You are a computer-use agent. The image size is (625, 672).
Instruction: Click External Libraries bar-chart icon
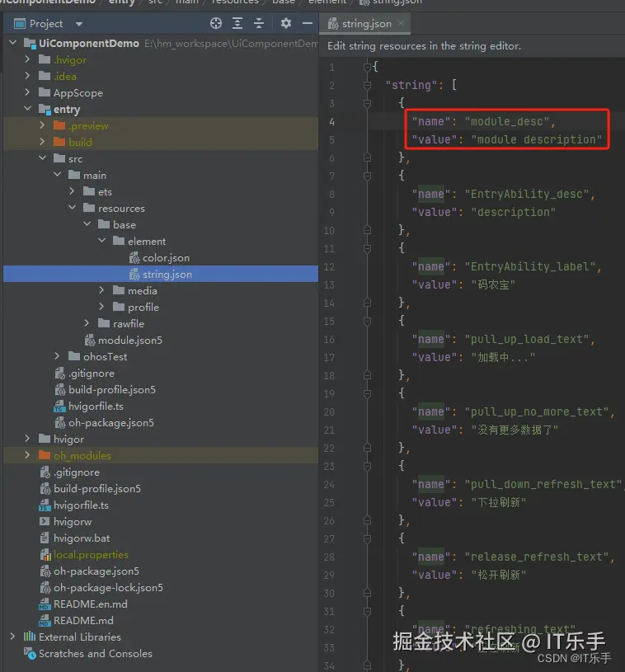click(30, 637)
